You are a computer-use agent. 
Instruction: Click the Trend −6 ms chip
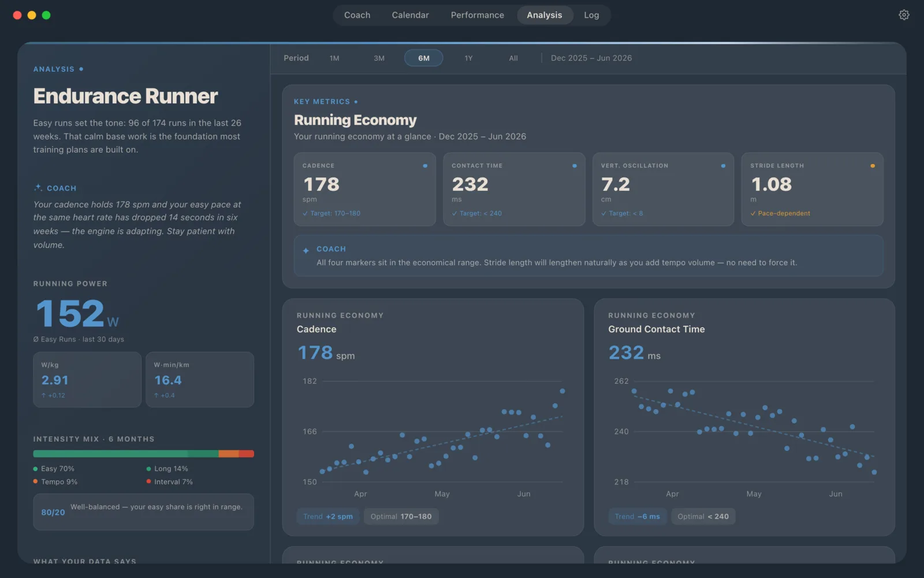click(x=637, y=516)
